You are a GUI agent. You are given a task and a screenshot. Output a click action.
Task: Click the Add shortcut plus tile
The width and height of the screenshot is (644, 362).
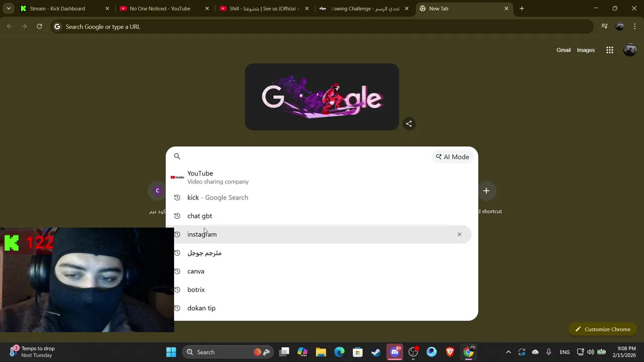click(x=486, y=191)
